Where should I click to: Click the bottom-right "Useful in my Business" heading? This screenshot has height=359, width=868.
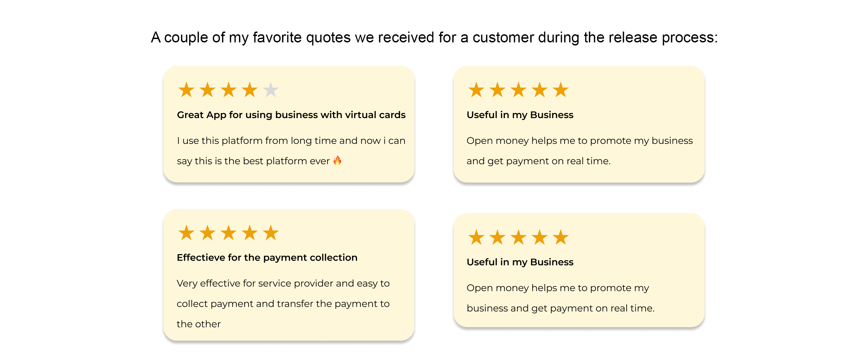(520, 262)
